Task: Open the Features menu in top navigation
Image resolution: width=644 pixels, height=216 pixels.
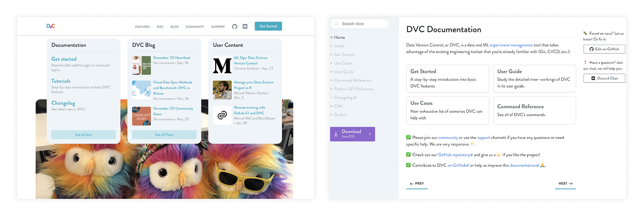Action: [x=142, y=27]
